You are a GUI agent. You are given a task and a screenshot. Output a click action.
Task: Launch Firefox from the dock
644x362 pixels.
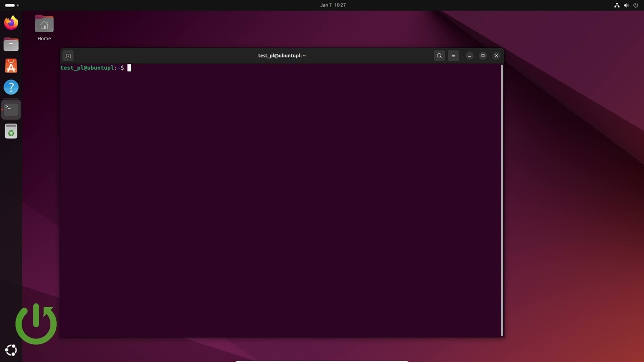11,23
